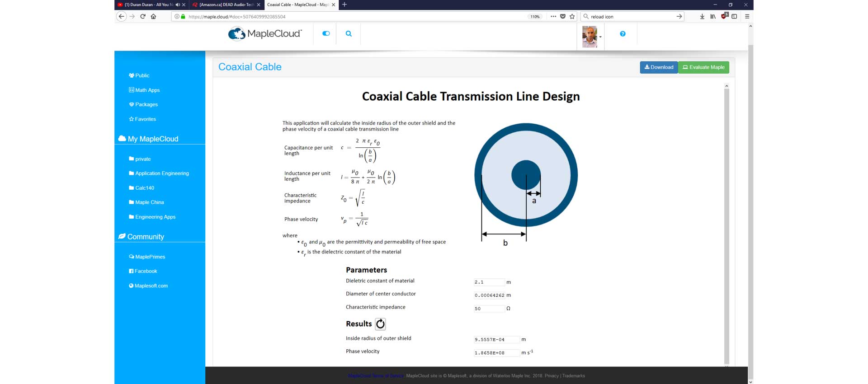Open the page actions three-dots menu
The height and width of the screenshot is (384, 868).
553,16
